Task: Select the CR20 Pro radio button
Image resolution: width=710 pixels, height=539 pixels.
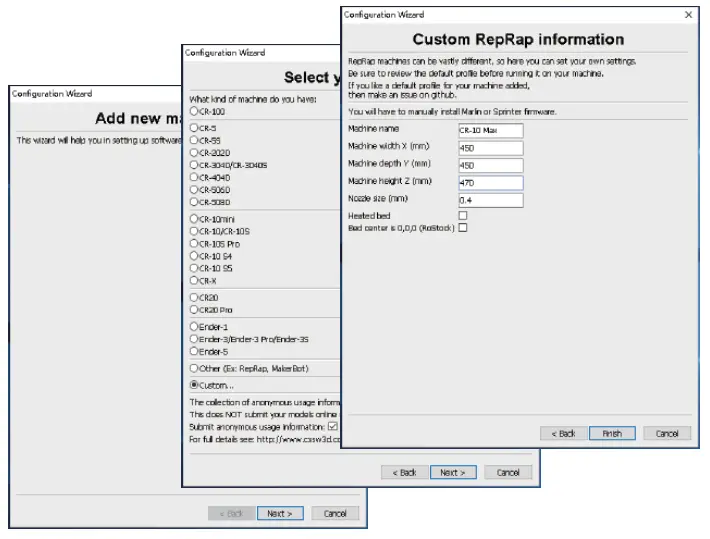Action: [x=194, y=309]
